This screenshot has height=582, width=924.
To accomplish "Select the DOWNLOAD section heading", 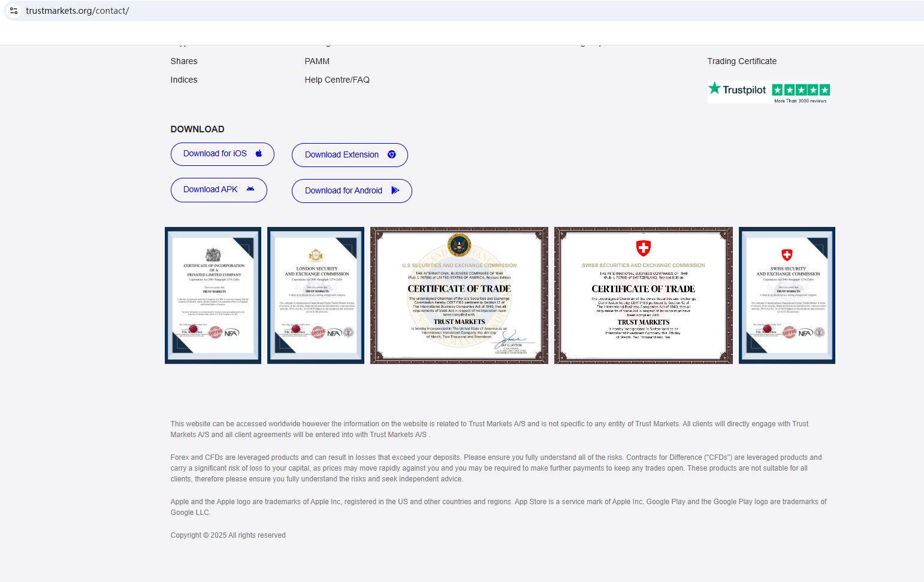I will click(x=198, y=129).
